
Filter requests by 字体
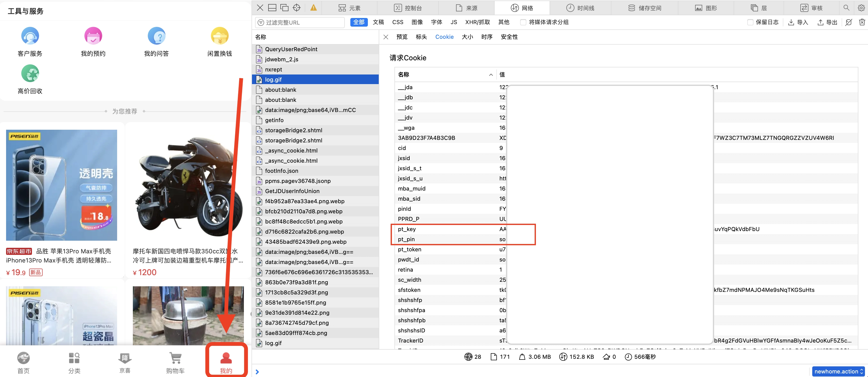pyautogui.click(x=436, y=22)
